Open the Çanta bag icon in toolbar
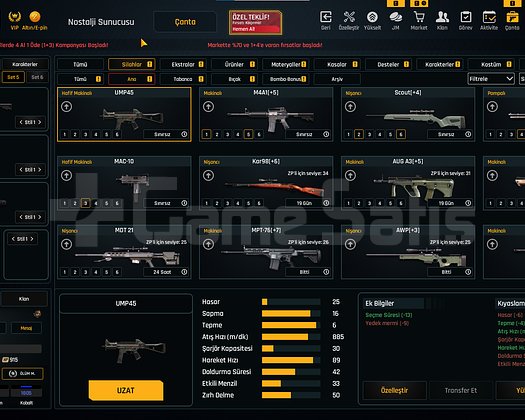The image size is (525, 420). point(512,17)
